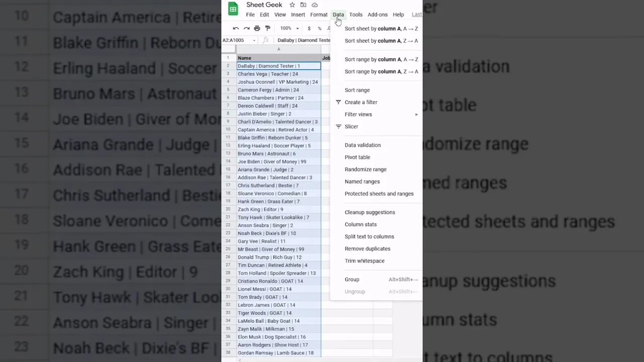644x362 pixels.
Task: Click cell 'Charles Vega | Teacher | 24'
Action: click(x=279, y=74)
